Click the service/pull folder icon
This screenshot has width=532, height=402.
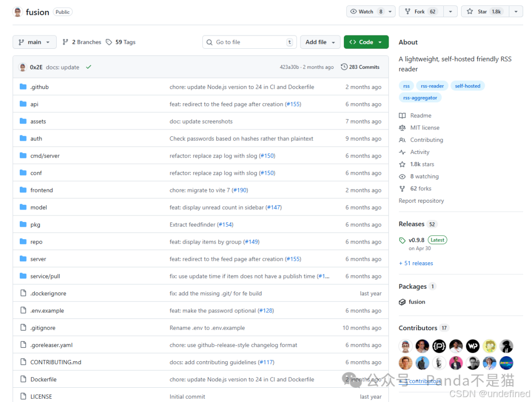(x=23, y=276)
